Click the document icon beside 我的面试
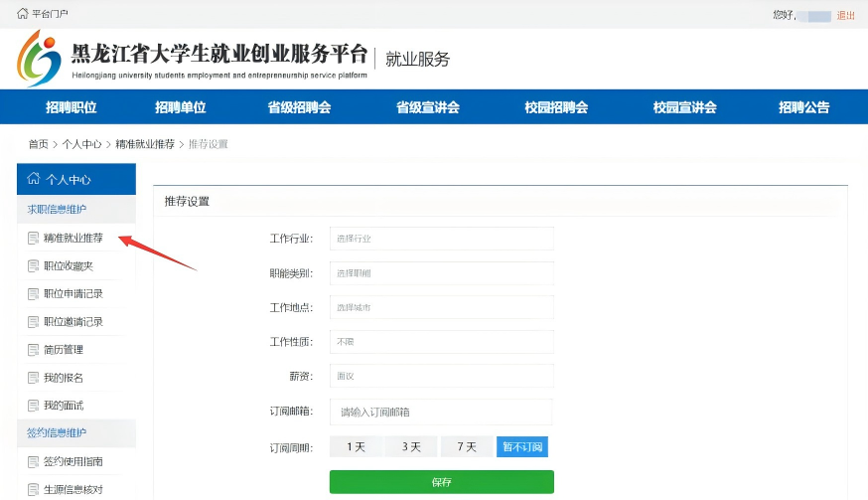The image size is (868, 500). pos(34,406)
